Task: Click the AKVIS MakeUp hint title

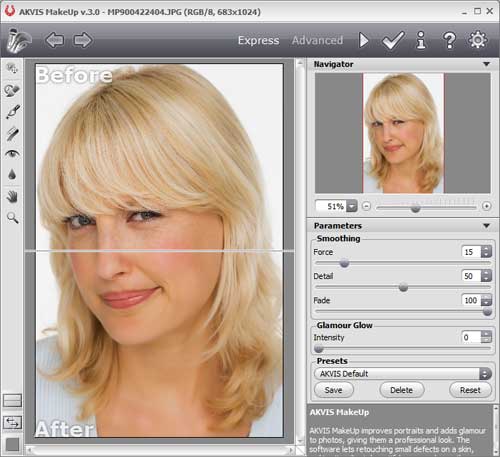Action: 339,412
